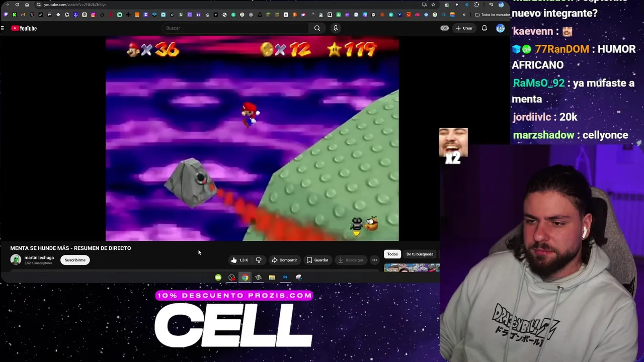The width and height of the screenshot is (644, 362).
Task: Click chat username kaevenn
Action: click(x=533, y=31)
